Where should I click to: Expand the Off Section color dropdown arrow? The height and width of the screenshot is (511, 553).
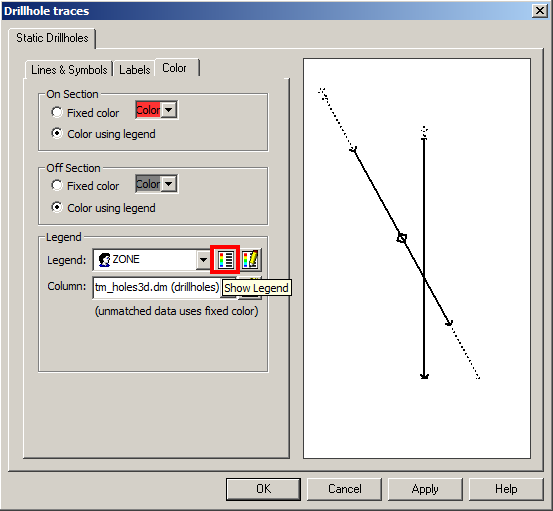(x=169, y=184)
